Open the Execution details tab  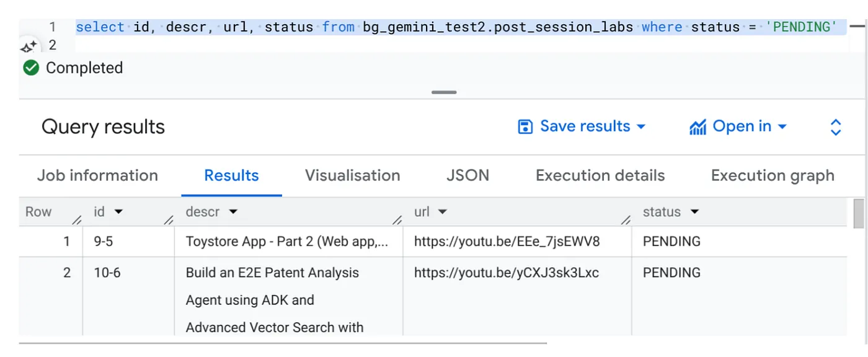(x=600, y=175)
